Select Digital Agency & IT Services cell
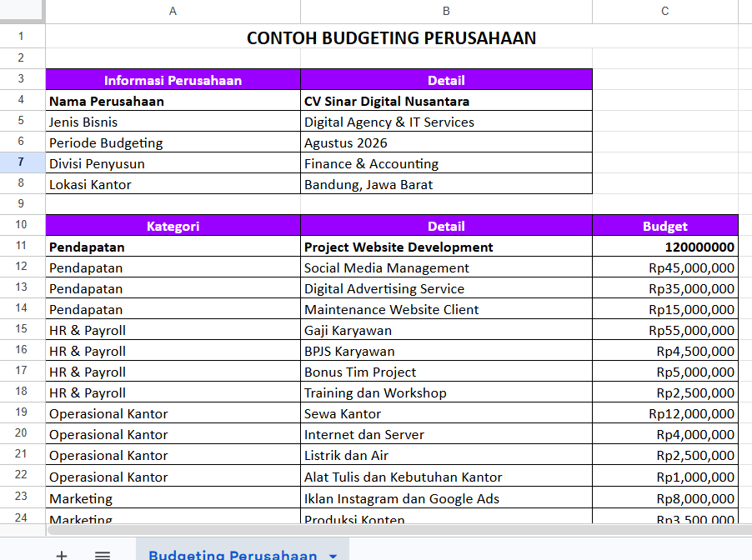752x560 pixels. tap(447, 122)
